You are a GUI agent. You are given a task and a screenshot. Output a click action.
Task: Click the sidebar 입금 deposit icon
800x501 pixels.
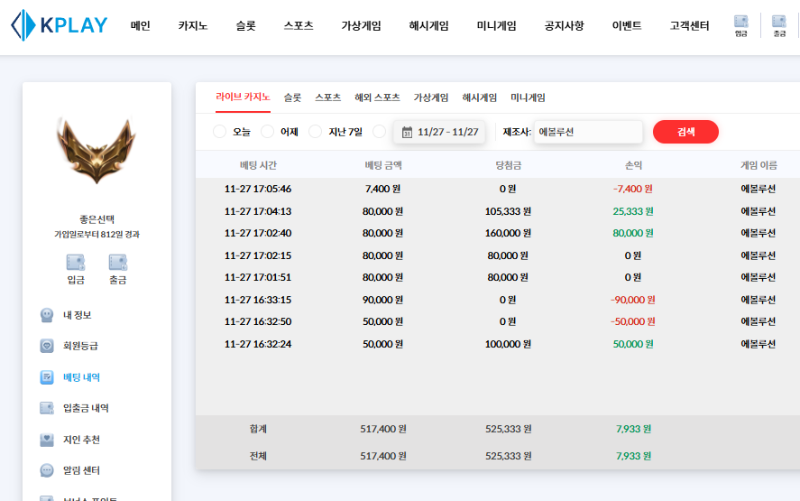76,262
